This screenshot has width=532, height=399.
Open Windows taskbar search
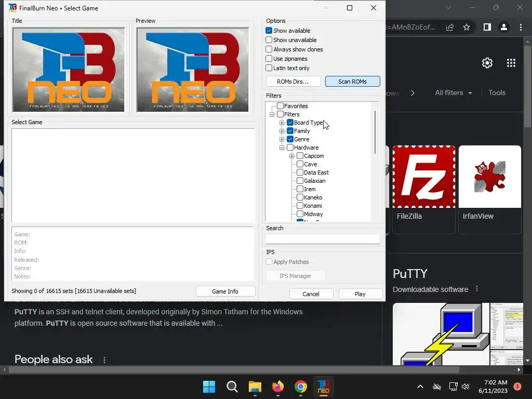coord(232,387)
